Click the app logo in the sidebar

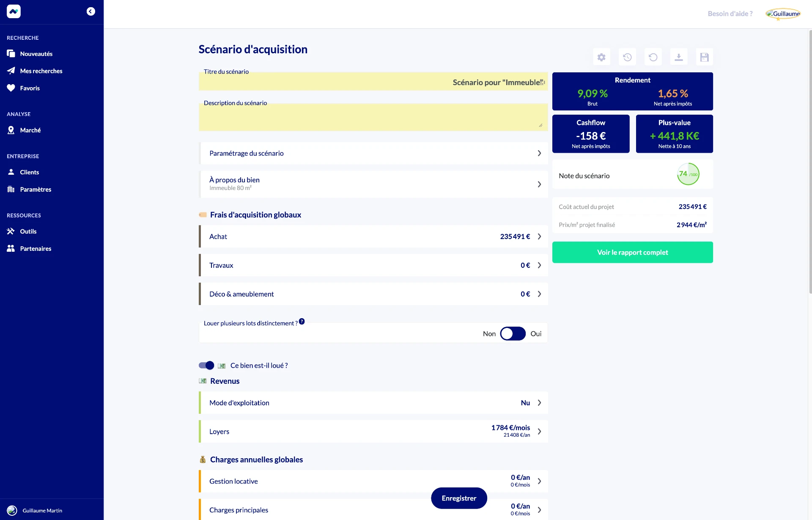[14, 11]
